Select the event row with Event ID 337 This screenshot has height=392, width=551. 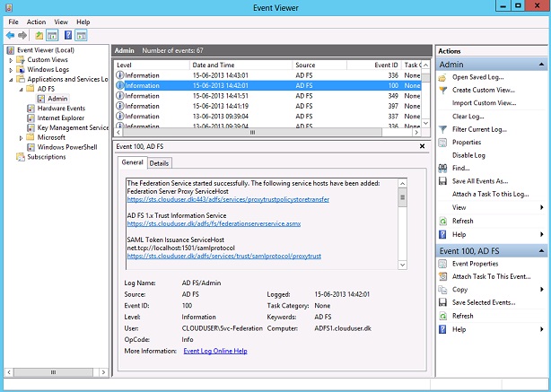point(268,117)
